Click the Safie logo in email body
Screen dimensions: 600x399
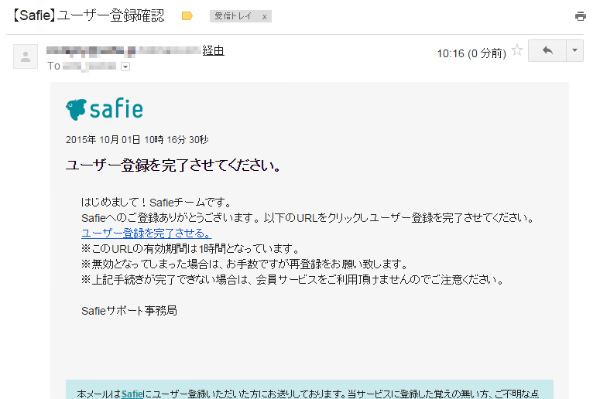(x=104, y=109)
